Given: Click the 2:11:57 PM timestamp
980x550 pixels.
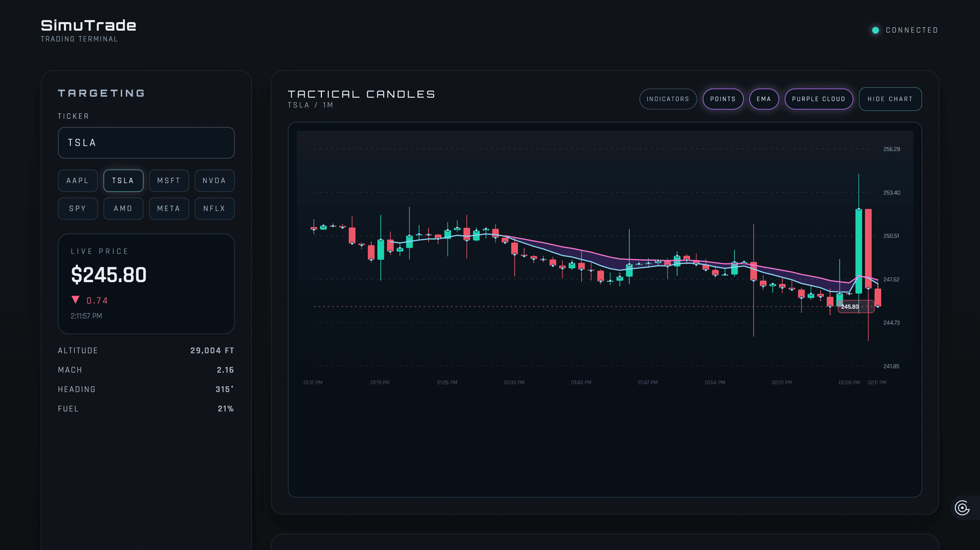Looking at the screenshot, I should (x=86, y=316).
